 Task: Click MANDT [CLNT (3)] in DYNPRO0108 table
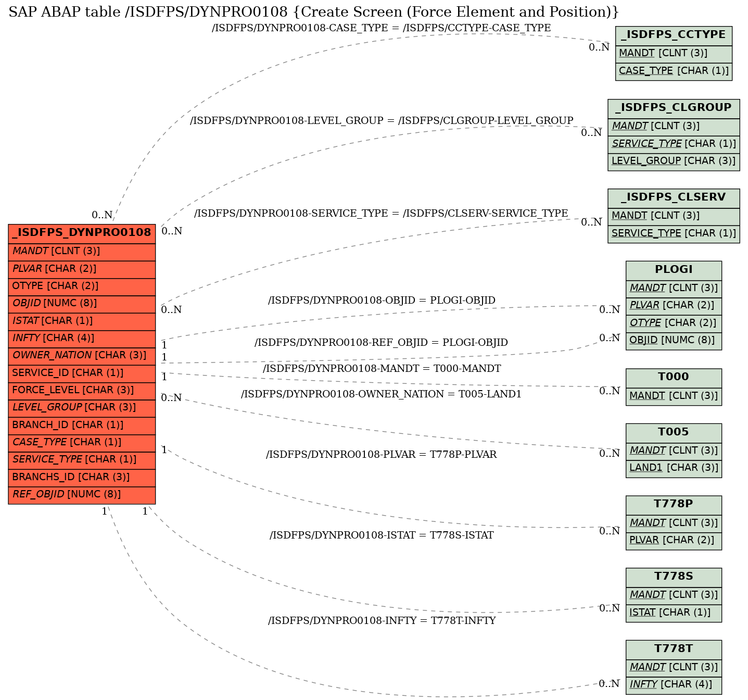82,251
